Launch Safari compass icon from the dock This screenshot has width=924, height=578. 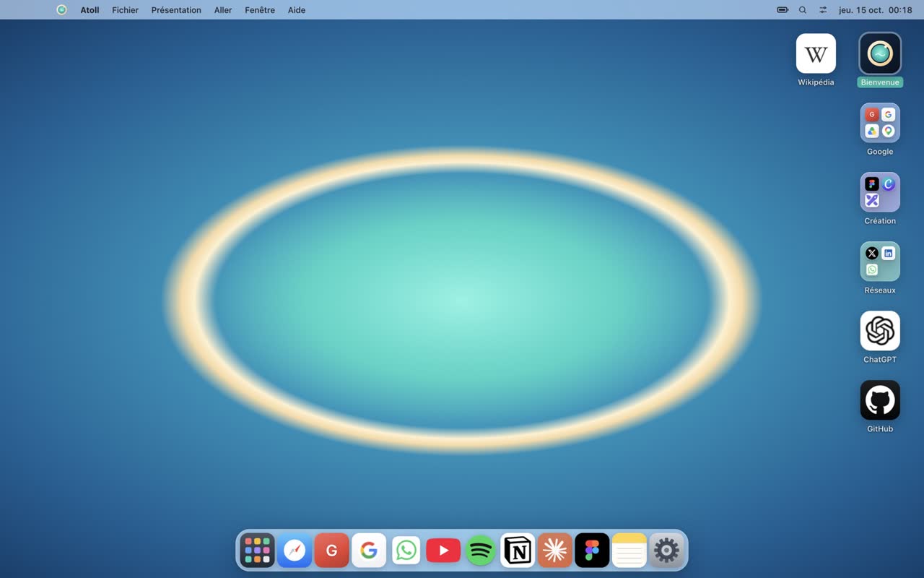tap(295, 551)
